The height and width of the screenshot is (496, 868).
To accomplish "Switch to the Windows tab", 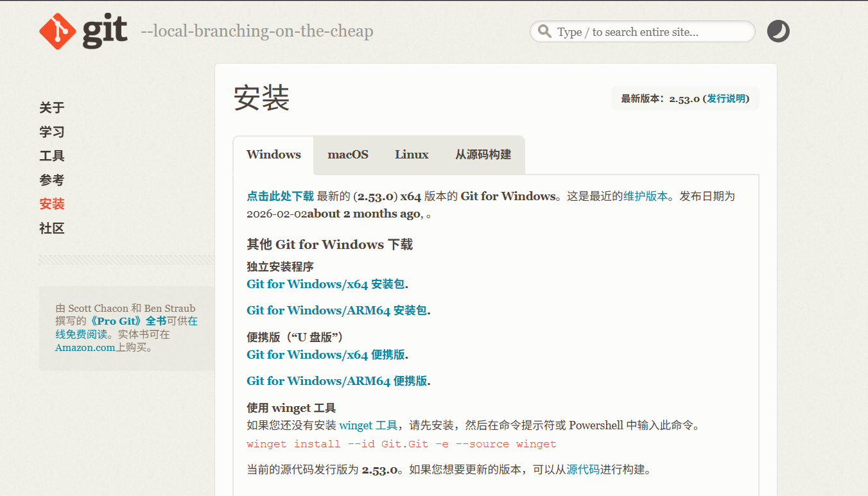I will (273, 155).
